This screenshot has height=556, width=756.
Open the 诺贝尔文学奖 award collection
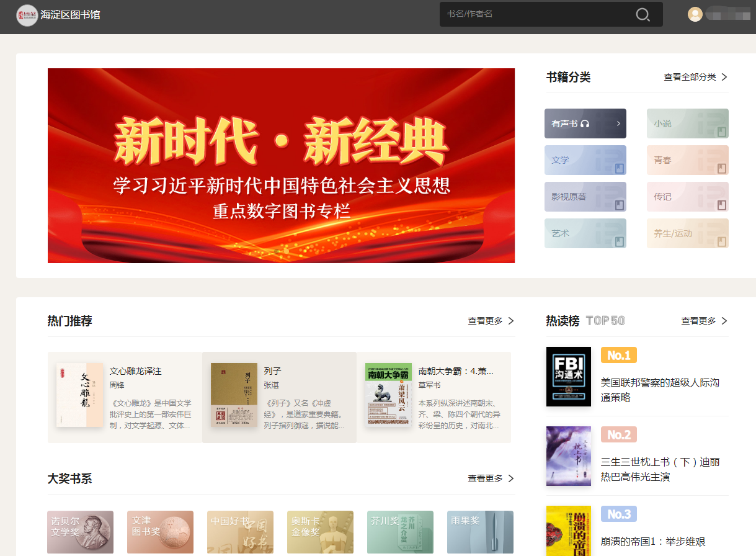click(x=80, y=532)
